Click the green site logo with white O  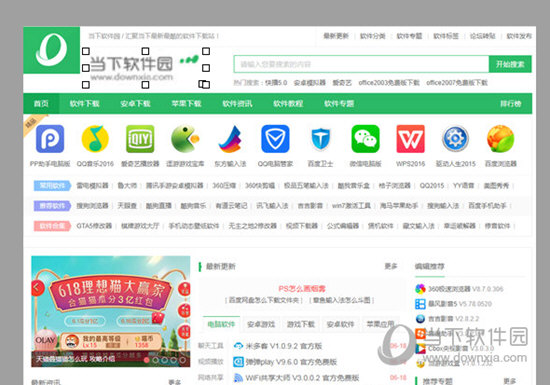[x=52, y=50]
